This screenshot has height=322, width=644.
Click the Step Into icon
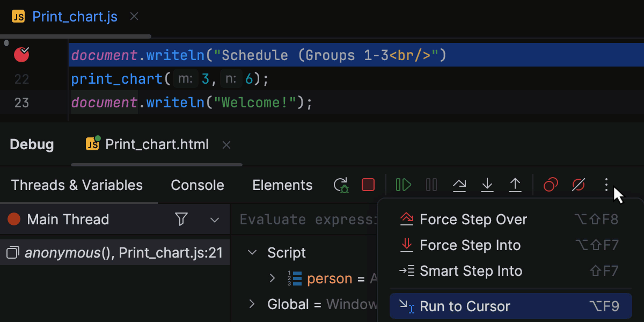tap(487, 185)
